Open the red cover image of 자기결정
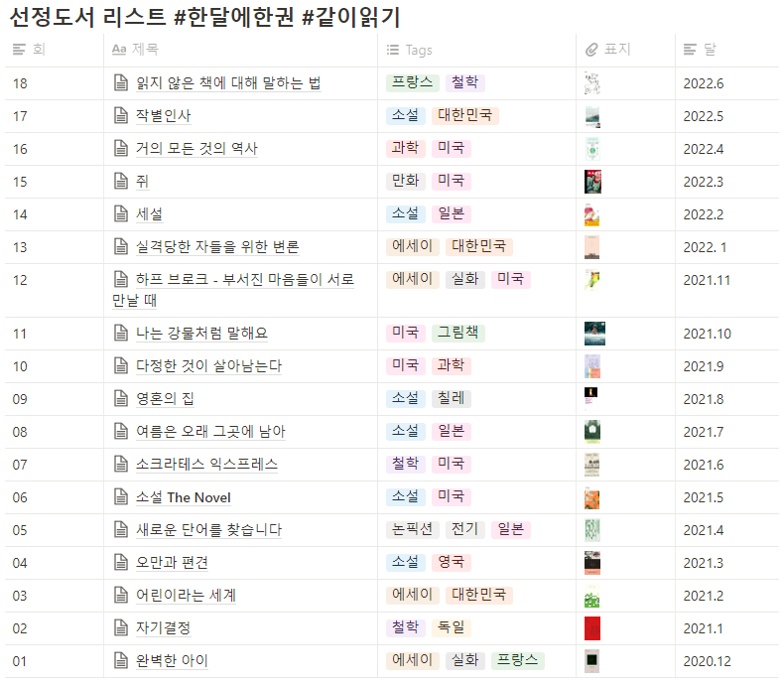 [592, 628]
